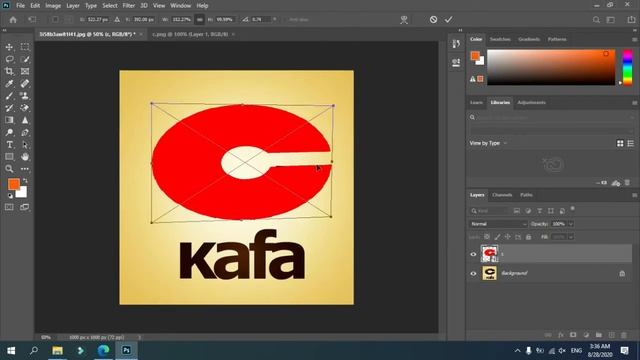The width and height of the screenshot is (640, 360).
Task: Cancel the transform with the circle-slash icon
Action: point(433,19)
